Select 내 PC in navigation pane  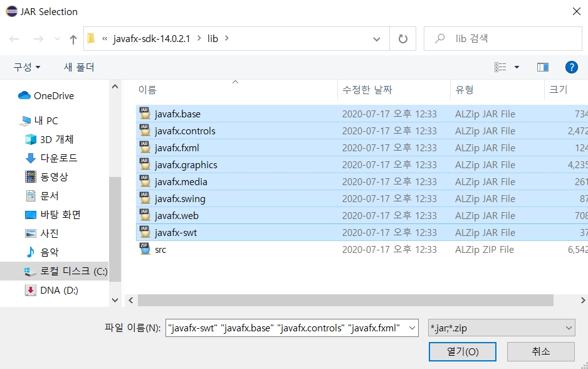(46, 120)
